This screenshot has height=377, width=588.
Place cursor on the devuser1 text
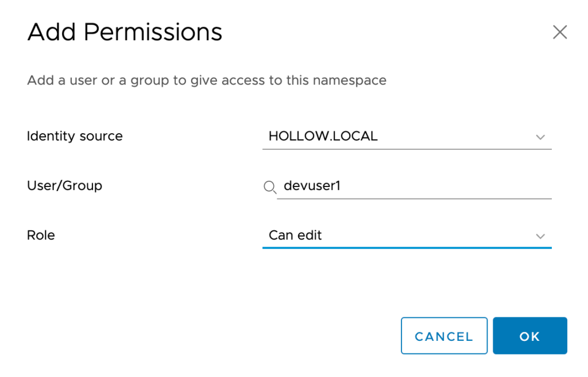pos(312,186)
